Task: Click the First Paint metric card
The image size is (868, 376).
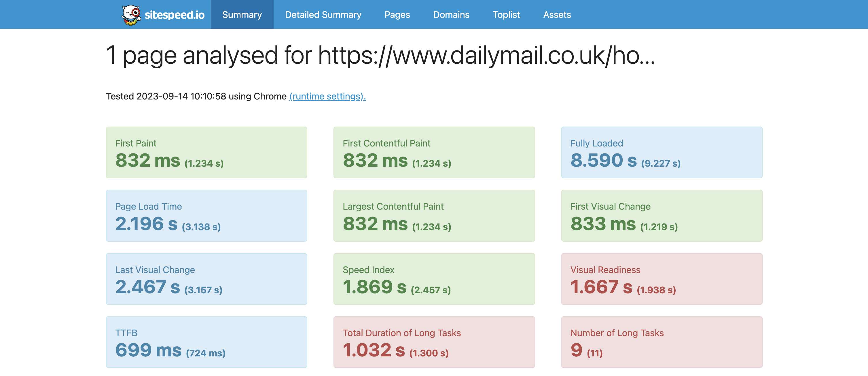Action: (x=206, y=153)
